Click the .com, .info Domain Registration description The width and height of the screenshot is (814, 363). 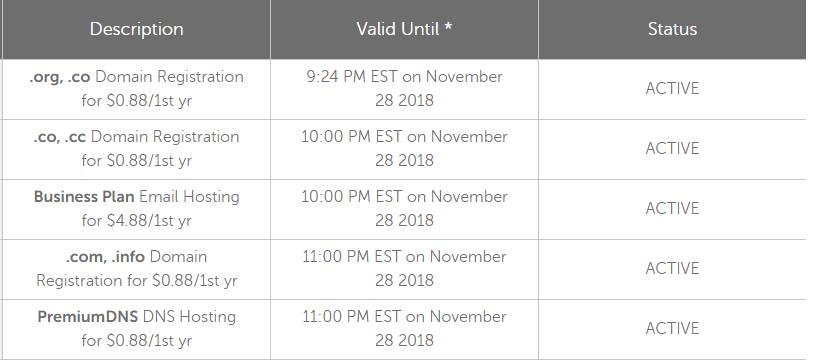pos(137,268)
